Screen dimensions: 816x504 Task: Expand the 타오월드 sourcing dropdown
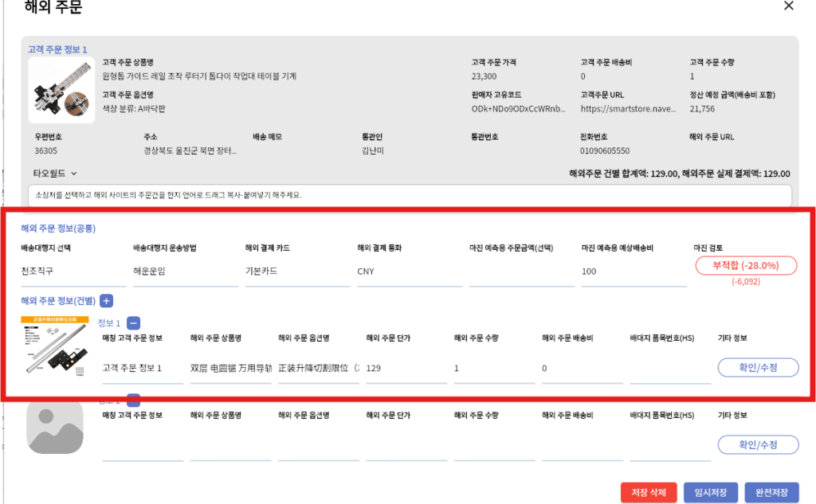click(54, 173)
